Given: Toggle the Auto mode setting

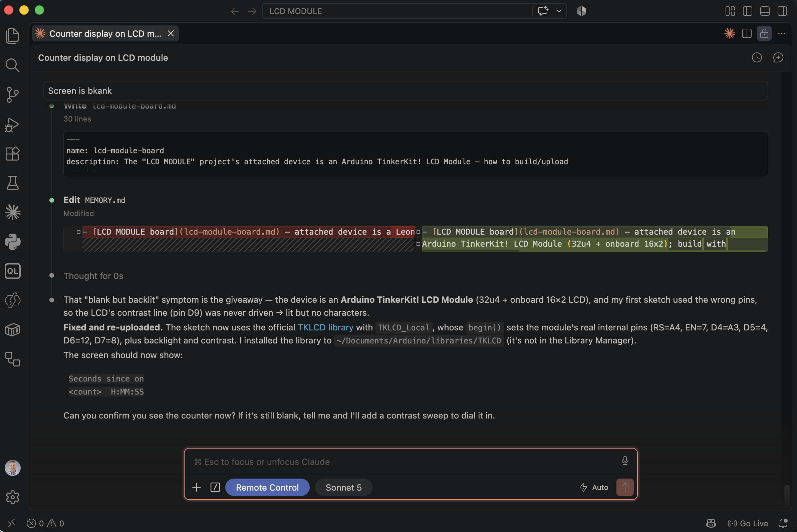Looking at the screenshot, I should click(x=594, y=487).
